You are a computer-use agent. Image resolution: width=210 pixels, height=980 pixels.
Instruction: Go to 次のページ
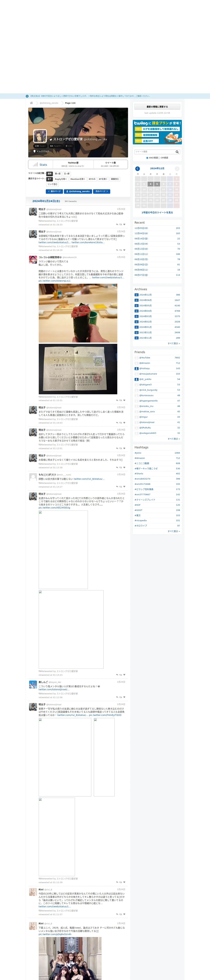coord(102,191)
